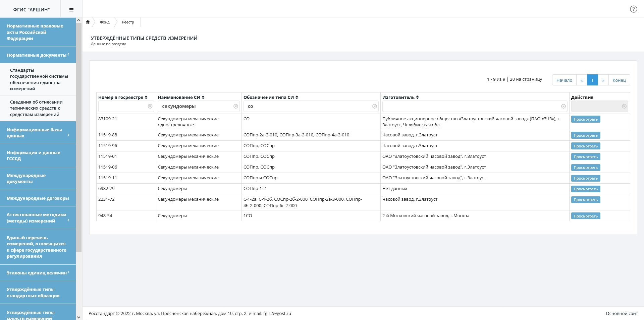Sort by Изготовитель column arrows
Image resolution: width=644 pixels, height=320 pixels.
[417, 98]
